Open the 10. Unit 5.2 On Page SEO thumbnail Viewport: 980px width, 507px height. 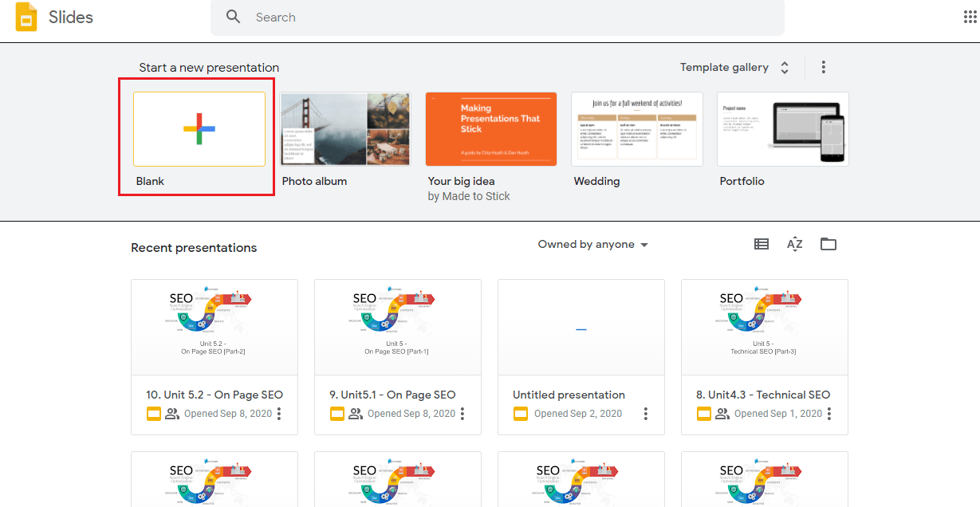(214, 327)
